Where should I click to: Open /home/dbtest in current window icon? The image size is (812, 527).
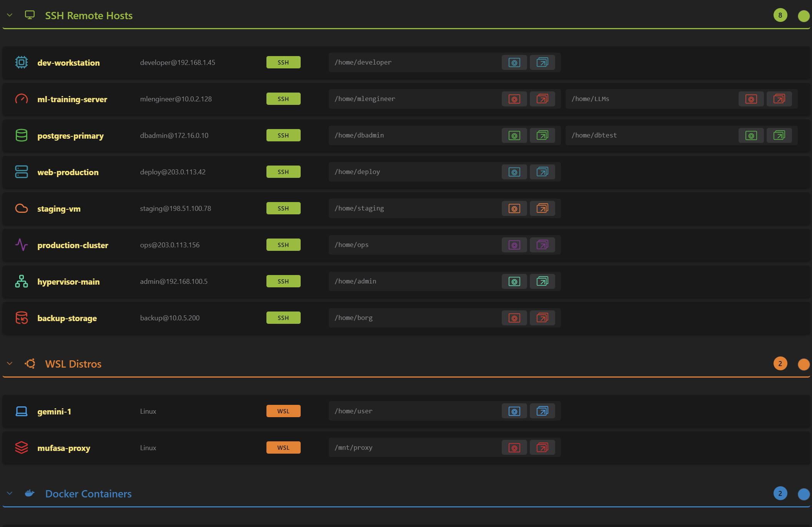751,136
